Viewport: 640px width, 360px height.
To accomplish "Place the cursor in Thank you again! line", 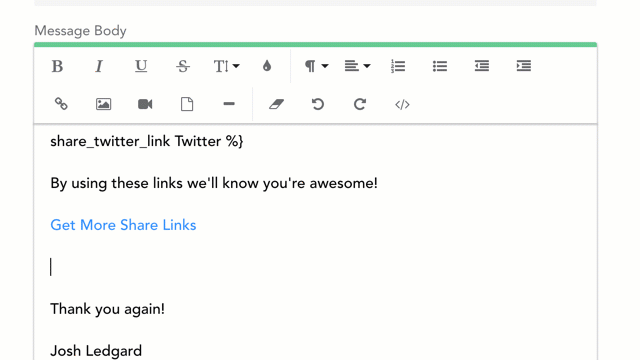I will [x=107, y=309].
